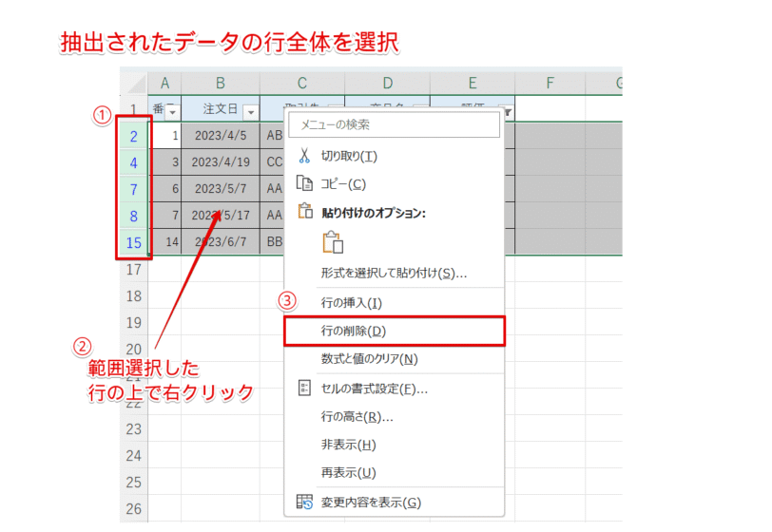The image size is (772, 532).
Task: Select row header 26
Action: point(133,509)
